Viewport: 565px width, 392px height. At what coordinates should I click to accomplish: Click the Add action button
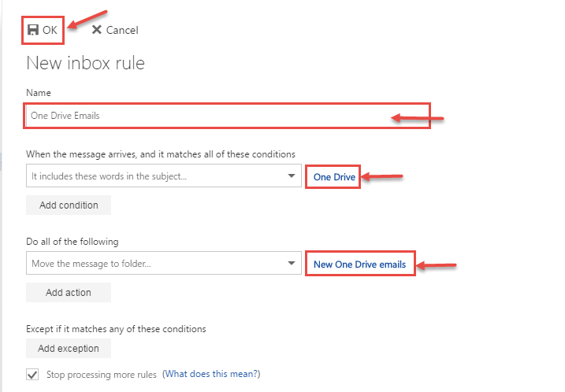(x=69, y=292)
